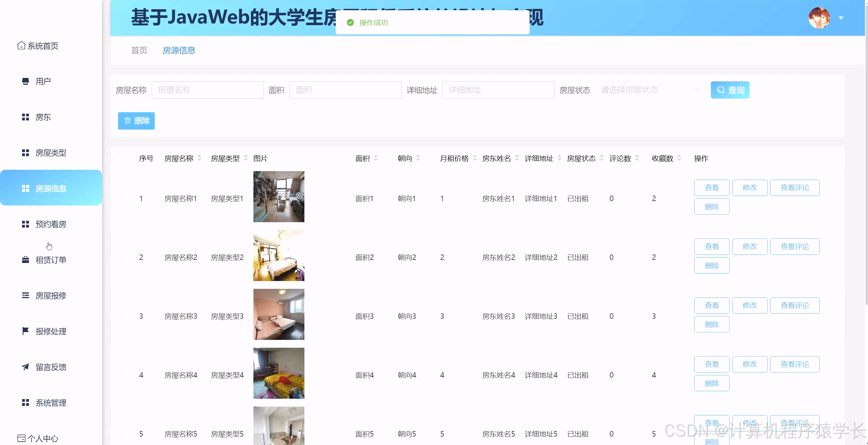This screenshot has width=868, height=445.
Task: Focus the 面积 search input
Action: tap(346, 90)
